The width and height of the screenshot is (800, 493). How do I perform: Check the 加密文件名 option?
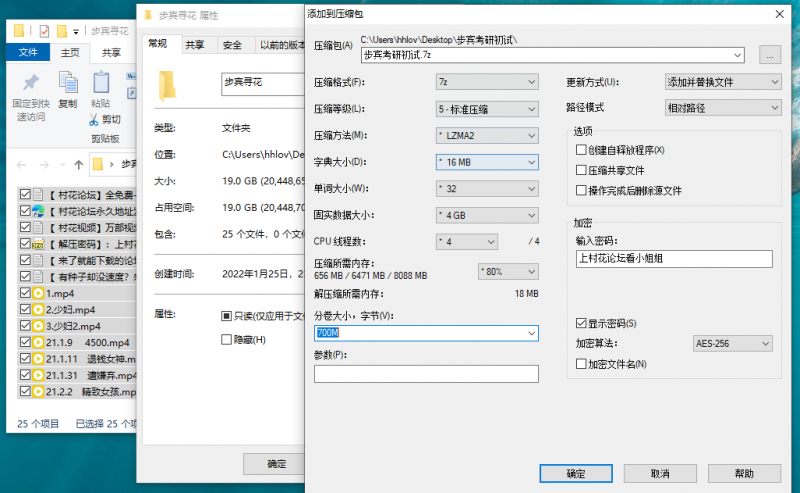coord(581,364)
